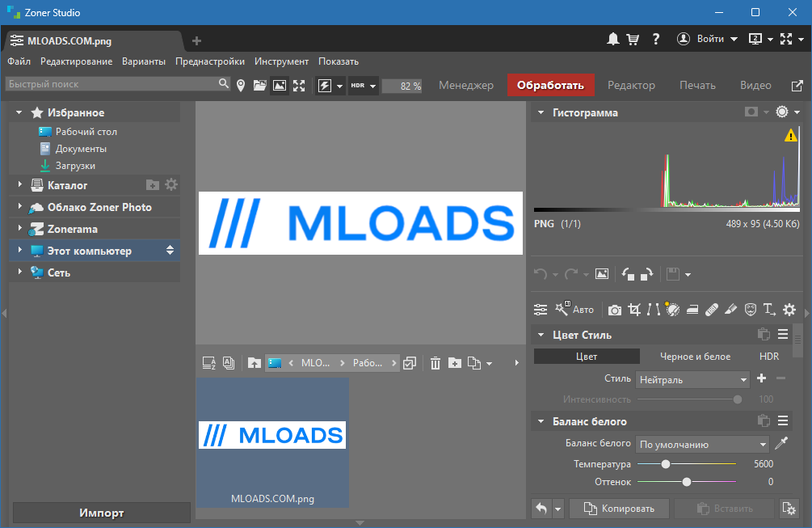Open the Стиль Нейтраль dropdown
This screenshot has width=812, height=528.
coord(693,380)
